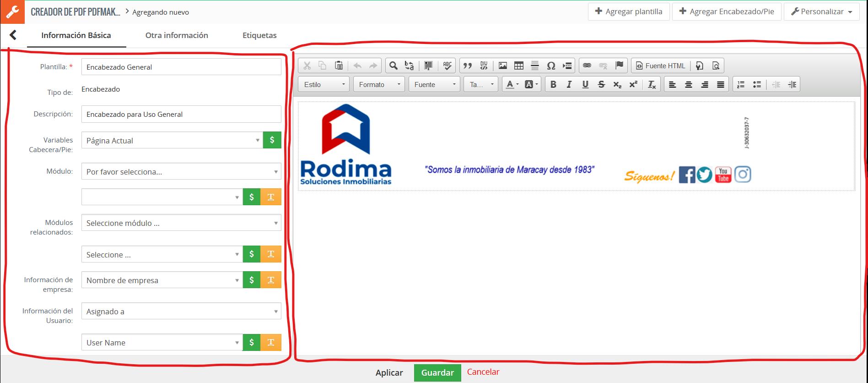Image resolution: width=868 pixels, height=383 pixels.
Task: Click the Anchor flag icon
Action: pos(619,66)
